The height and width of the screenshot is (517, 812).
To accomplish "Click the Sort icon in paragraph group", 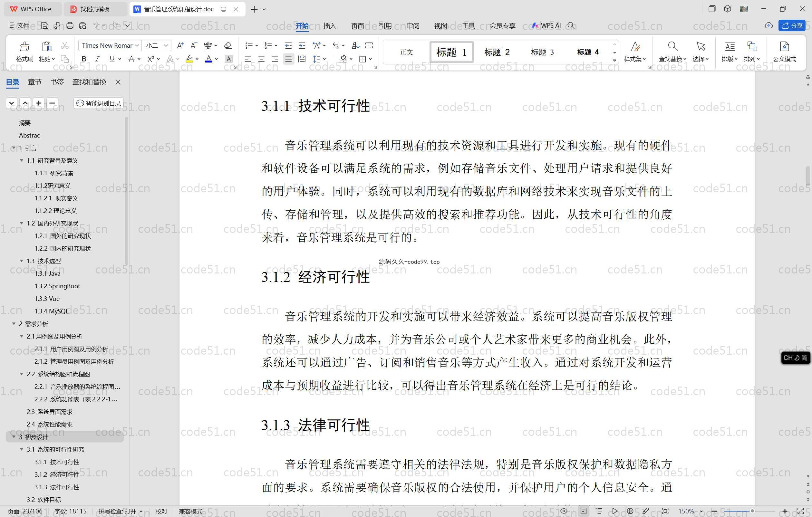I will coord(355,45).
